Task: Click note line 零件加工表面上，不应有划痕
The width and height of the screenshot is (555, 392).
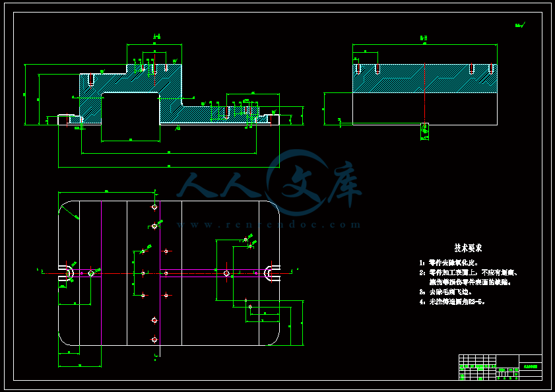Action: click(x=469, y=273)
